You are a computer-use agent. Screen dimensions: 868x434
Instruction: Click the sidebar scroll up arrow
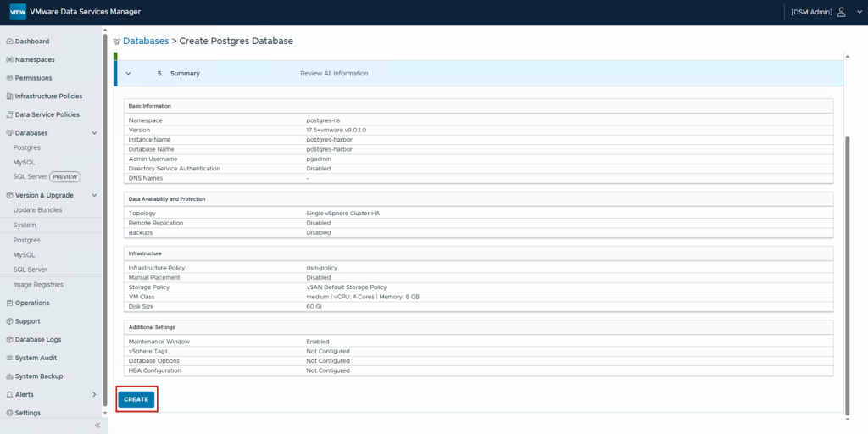click(x=105, y=30)
